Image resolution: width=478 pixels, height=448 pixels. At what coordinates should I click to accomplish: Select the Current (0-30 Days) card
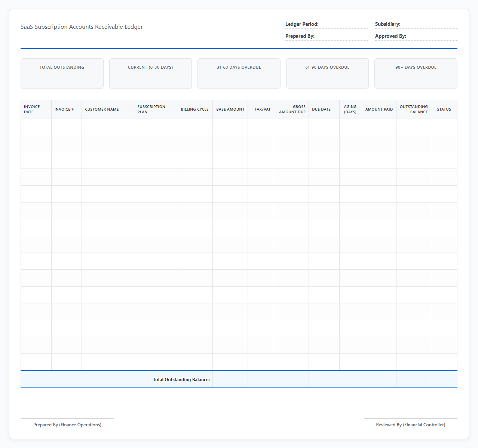[x=150, y=73]
